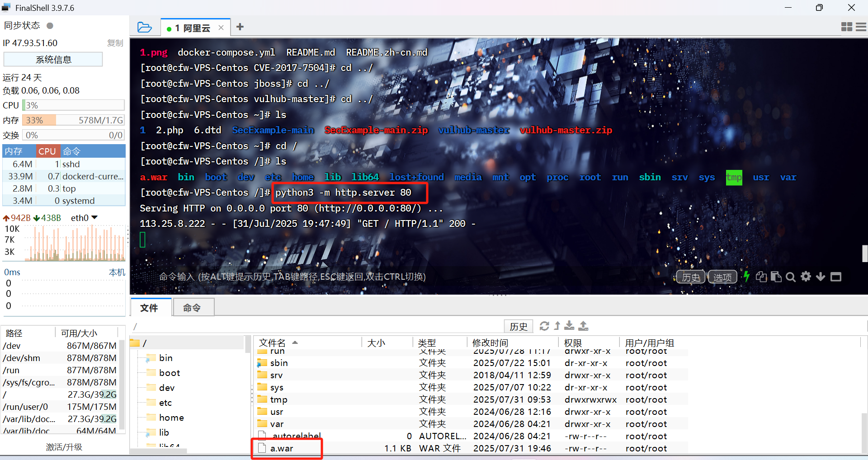Open the eth0 network interface dropdown
The image size is (868, 460).
(94, 218)
